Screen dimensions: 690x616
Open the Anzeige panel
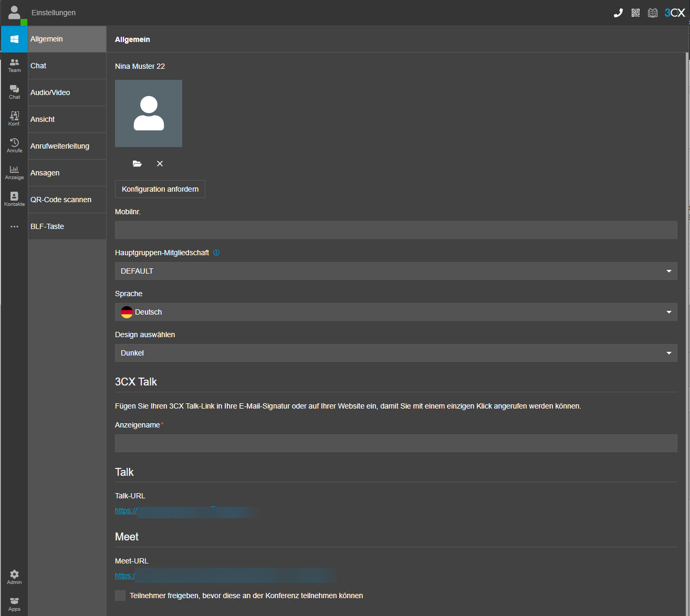click(14, 173)
